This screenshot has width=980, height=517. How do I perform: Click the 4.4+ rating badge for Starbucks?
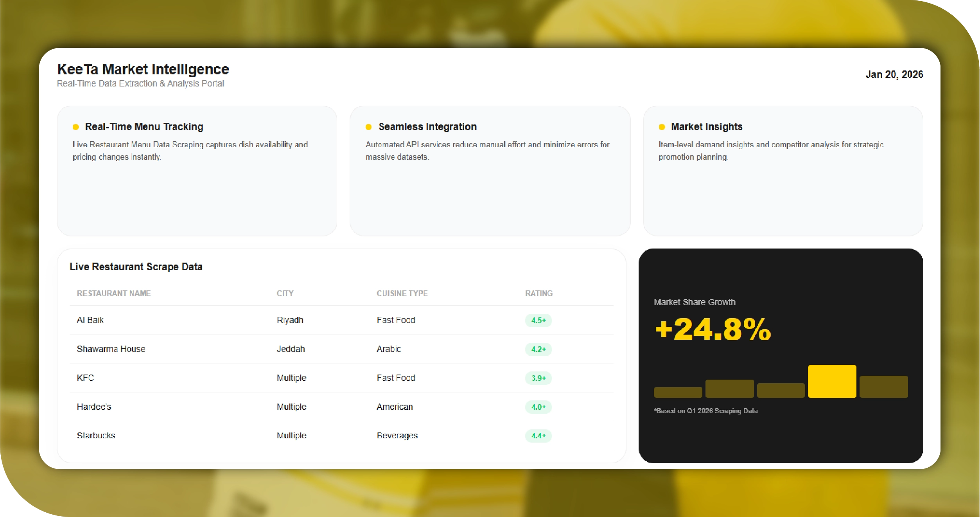(538, 436)
